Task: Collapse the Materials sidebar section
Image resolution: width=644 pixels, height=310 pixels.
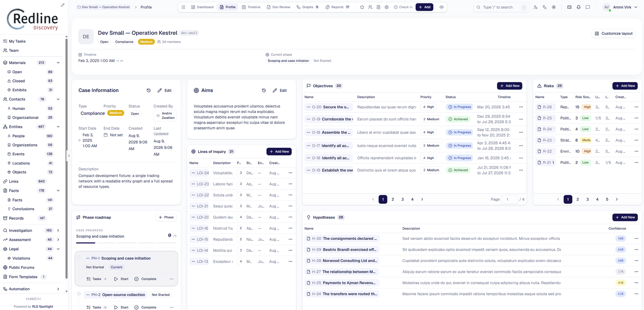Action: [x=58, y=63]
